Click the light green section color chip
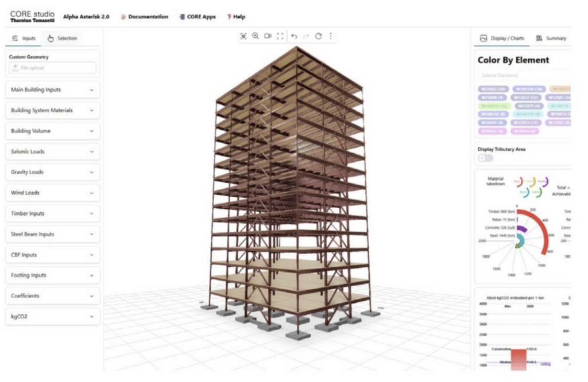Screen dimensions: 588x382 493,106
